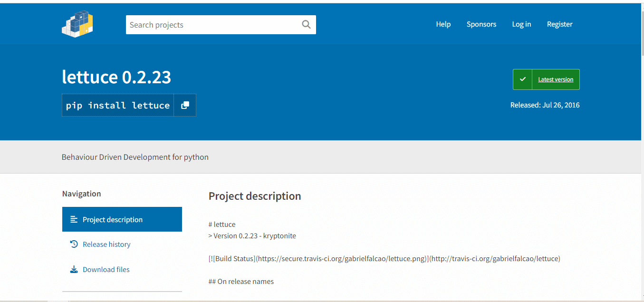Click the magnifying glass search icon
Image resolution: width=644 pixels, height=302 pixels.
tap(306, 25)
